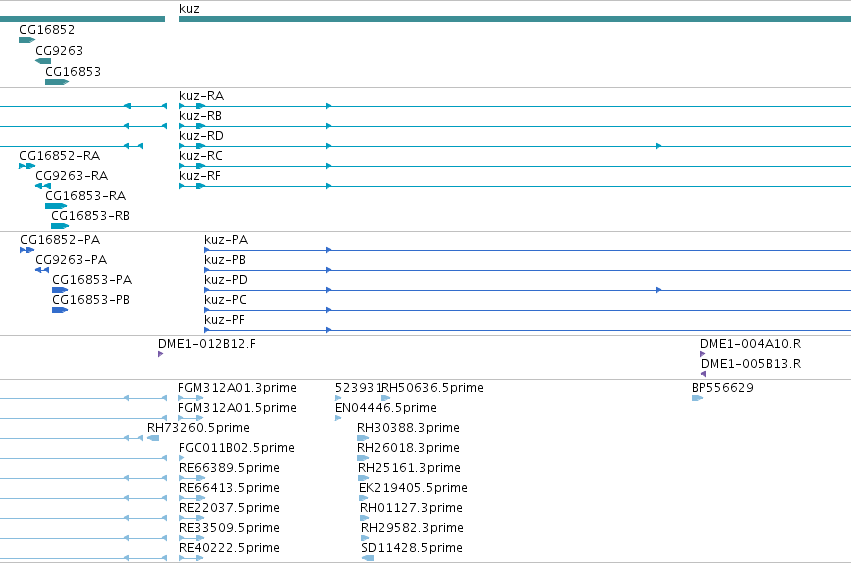
Task: Open the kuz-RC transcript label
Action: pos(201,156)
